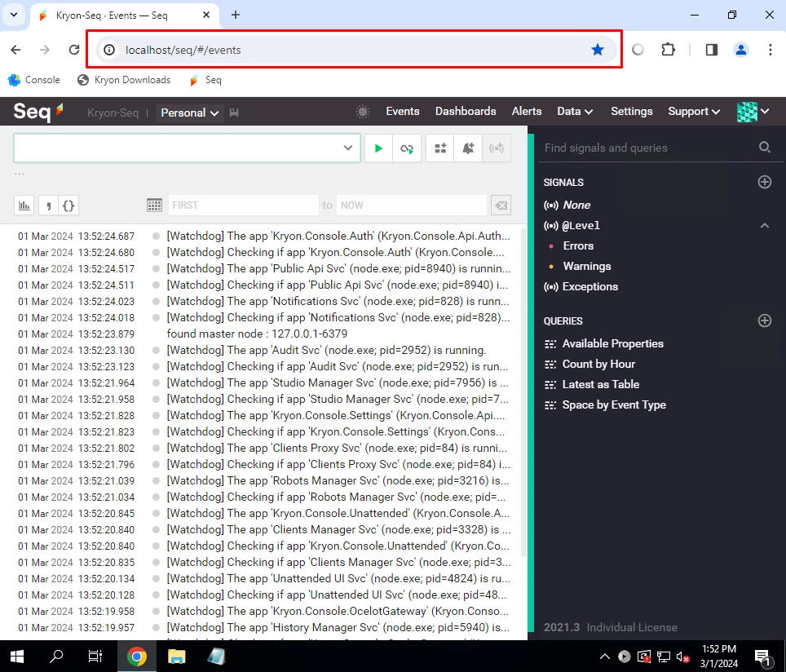Open Windows taskbar search
Image resolution: width=786 pixels, height=672 pixels.
[x=56, y=656]
